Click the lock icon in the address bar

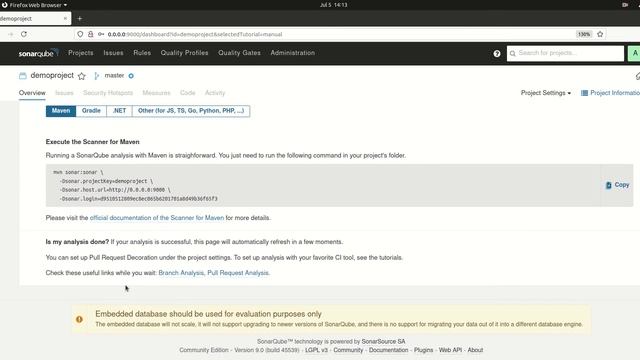pos(91,34)
